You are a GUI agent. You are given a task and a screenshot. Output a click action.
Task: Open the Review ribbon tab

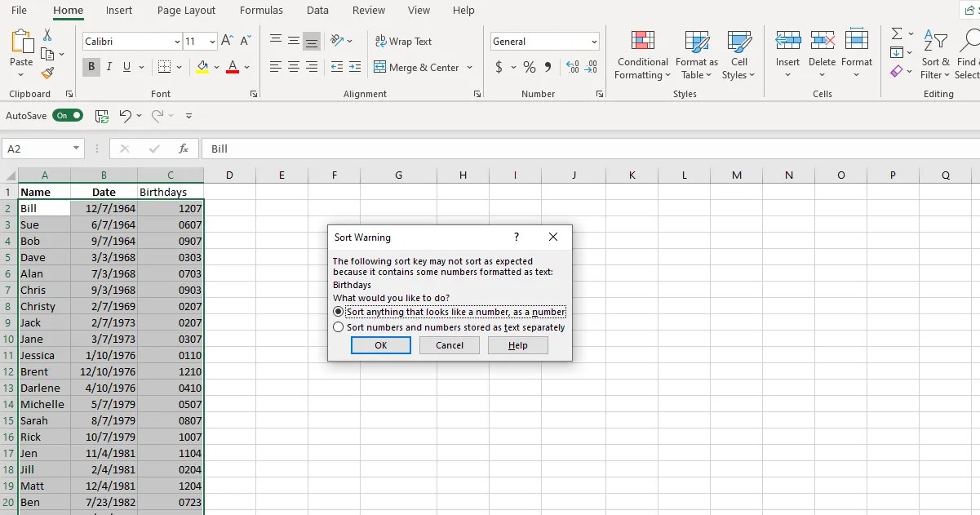click(368, 11)
